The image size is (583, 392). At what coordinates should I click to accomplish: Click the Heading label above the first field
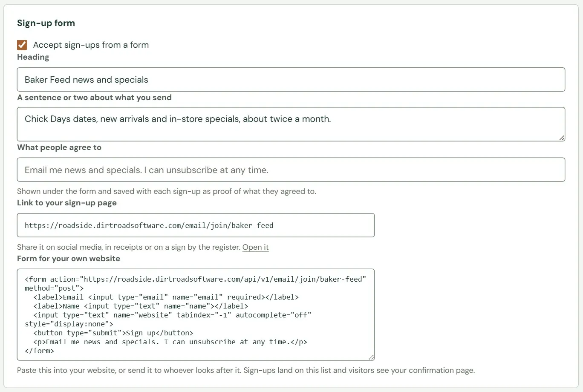33,57
